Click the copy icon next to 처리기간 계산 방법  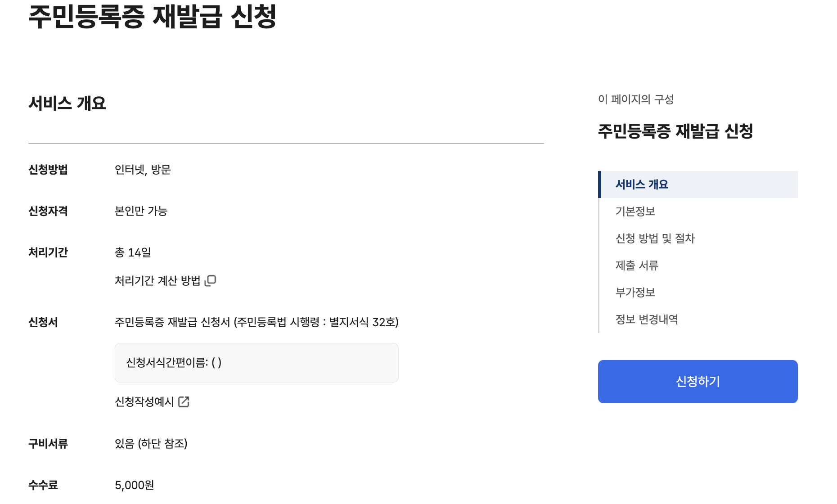(x=210, y=279)
